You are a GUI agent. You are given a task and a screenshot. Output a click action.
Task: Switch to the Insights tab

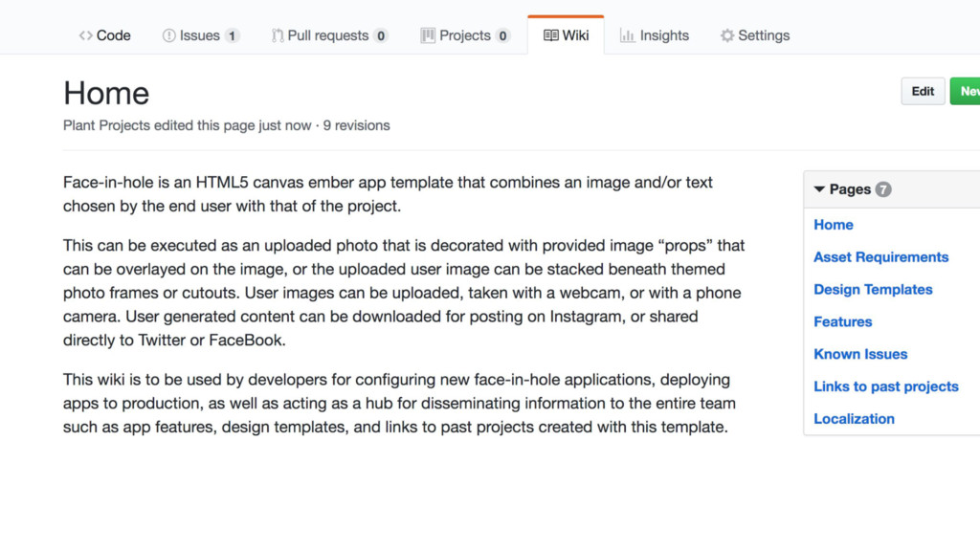tap(664, 35)
